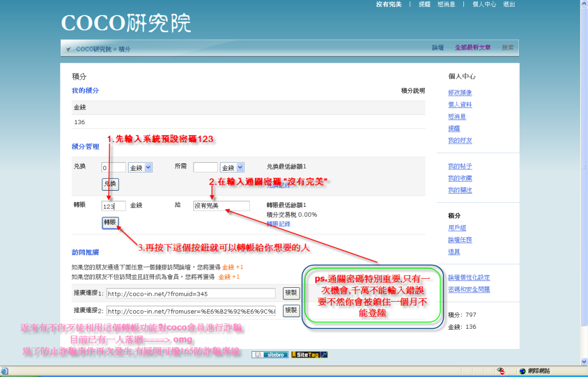The height and width of the screenshot is (377, 588).
Task: Click the internet zone globe icon
Action: tap(523, 371)
